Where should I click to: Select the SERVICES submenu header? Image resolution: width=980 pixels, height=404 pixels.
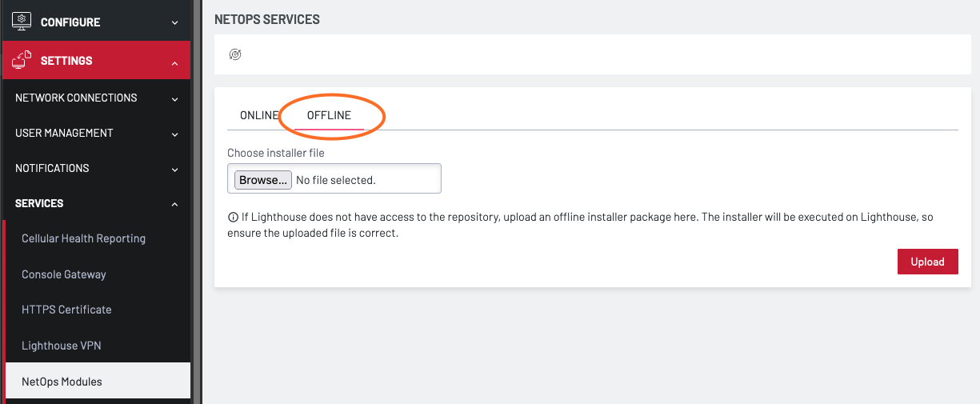[96, 203]
